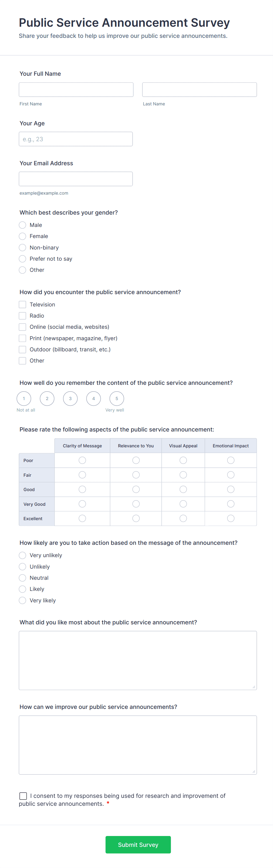Screen dimensions: 273x868
Task: Click the Last Name input field
Action: point(199,89)
